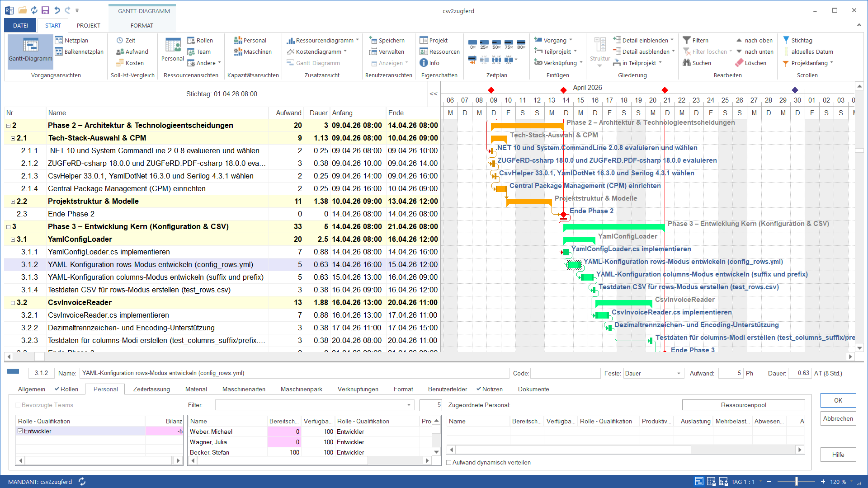The image size is (868, 488).
Task: Show the Kostendiagramm
Action: [x=316, y=52]
